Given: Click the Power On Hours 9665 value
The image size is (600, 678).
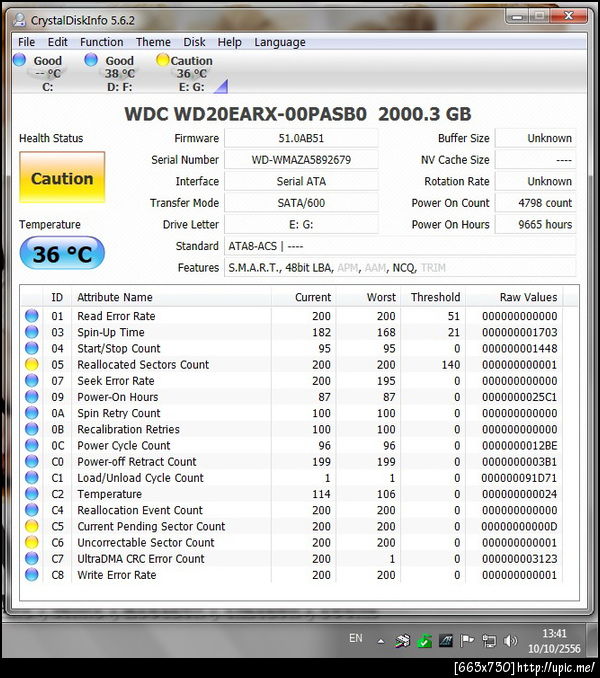Looking at the screenshot, I should 536,225.
